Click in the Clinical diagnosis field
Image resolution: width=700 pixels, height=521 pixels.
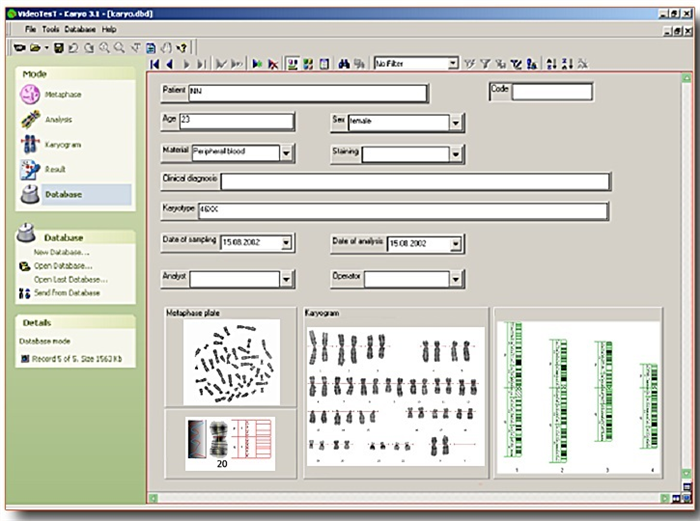pyautogui.click(x=415, y=182)
